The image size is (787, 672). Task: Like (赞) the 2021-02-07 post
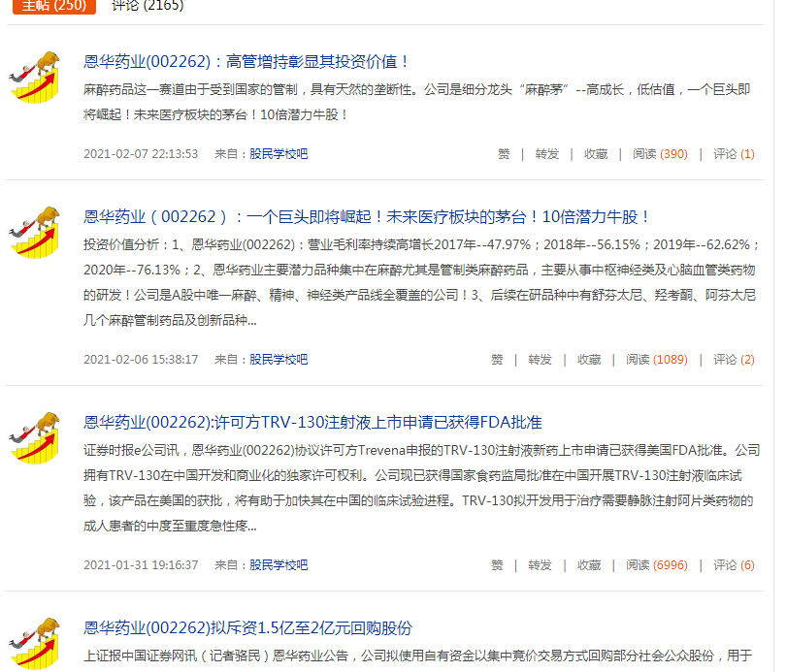click(x=504, y=154)
